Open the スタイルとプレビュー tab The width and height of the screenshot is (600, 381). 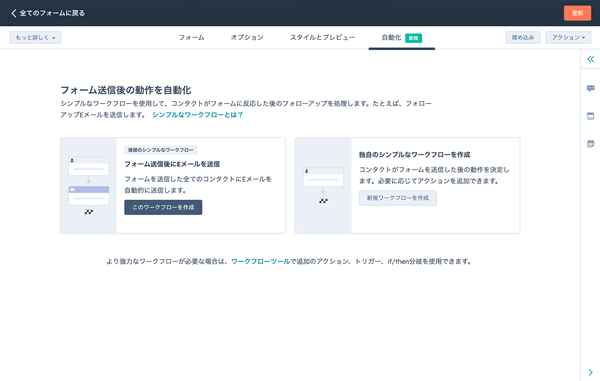click(x=322, y=37)
